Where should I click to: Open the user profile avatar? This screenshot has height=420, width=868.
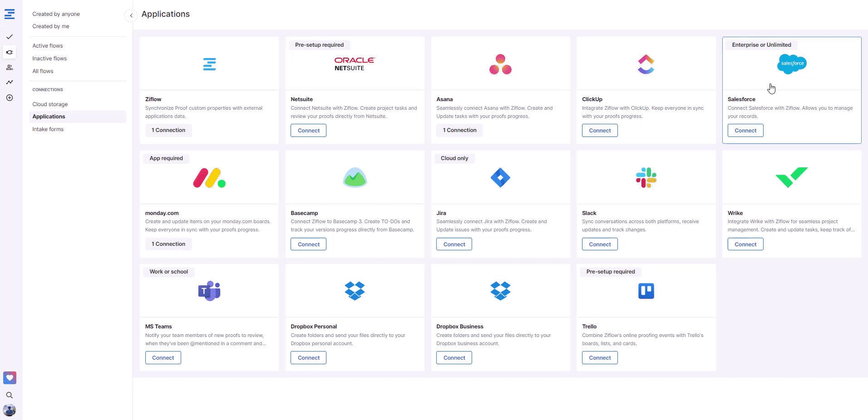coord(10,410)
